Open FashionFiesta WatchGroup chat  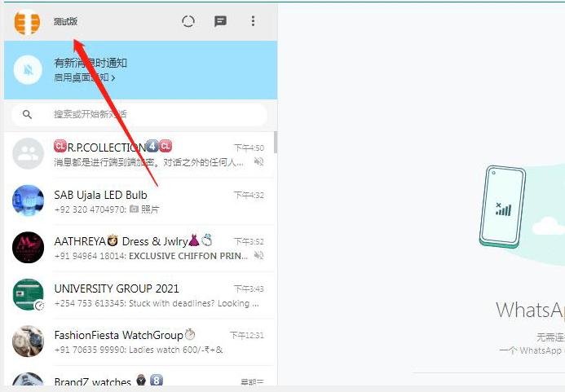tap(140, 341)
